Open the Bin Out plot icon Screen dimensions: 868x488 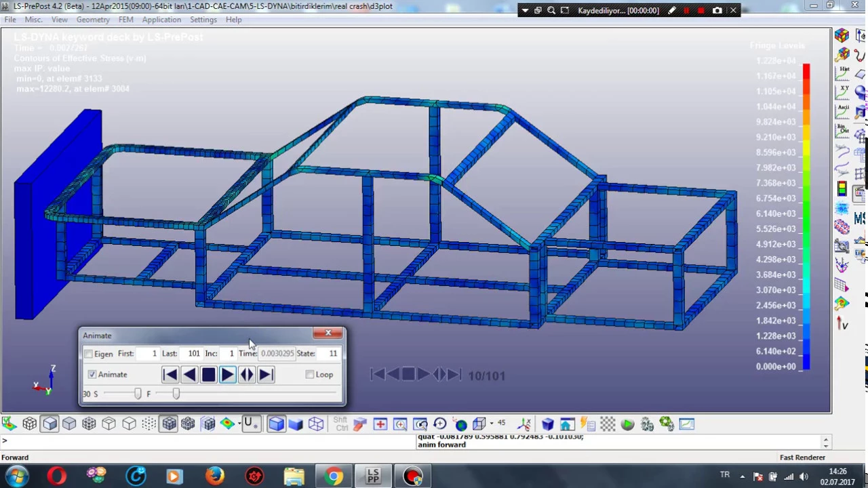(843, 131)
